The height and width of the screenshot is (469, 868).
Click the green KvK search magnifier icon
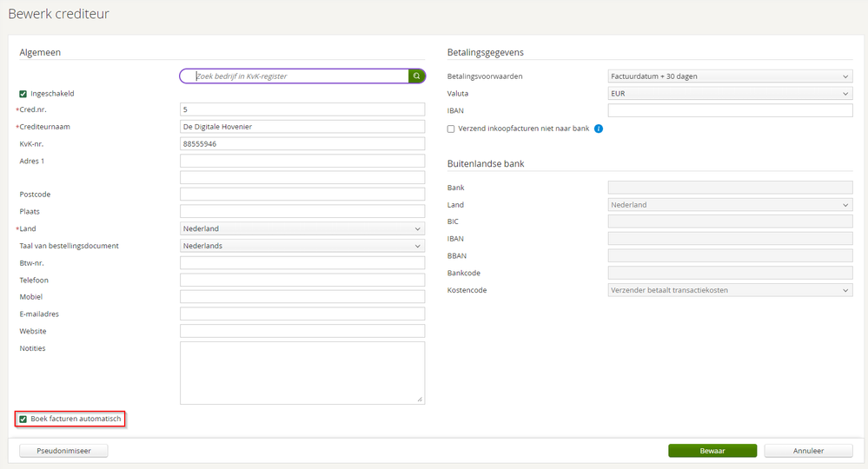(417, 76)
